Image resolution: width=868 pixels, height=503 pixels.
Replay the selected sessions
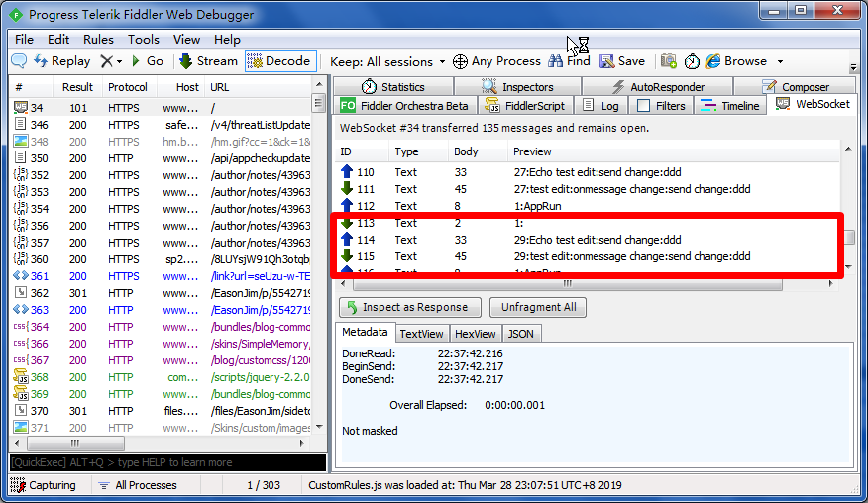click(62, 61)
